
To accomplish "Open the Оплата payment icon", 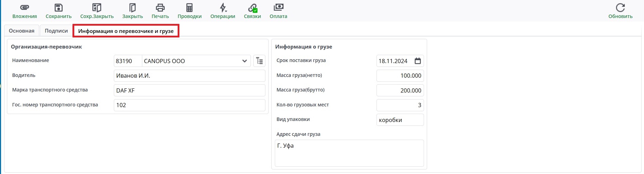I will point(278,8).
